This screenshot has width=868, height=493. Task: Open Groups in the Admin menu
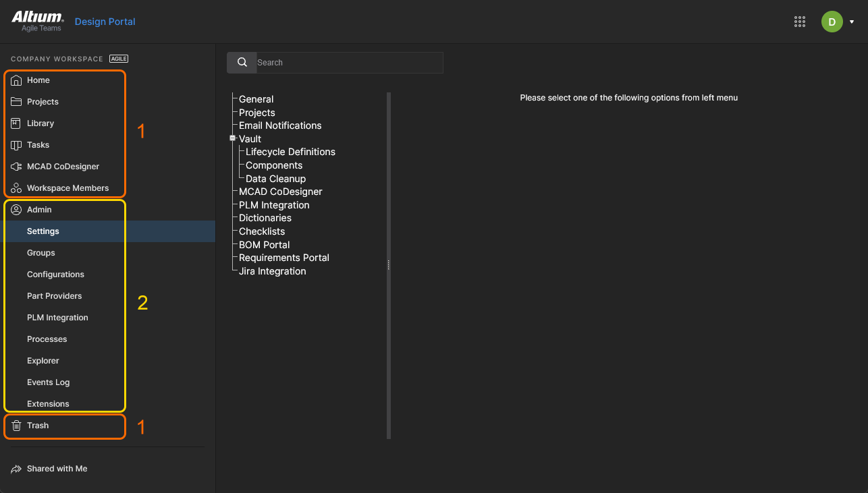tap(41, 253)
